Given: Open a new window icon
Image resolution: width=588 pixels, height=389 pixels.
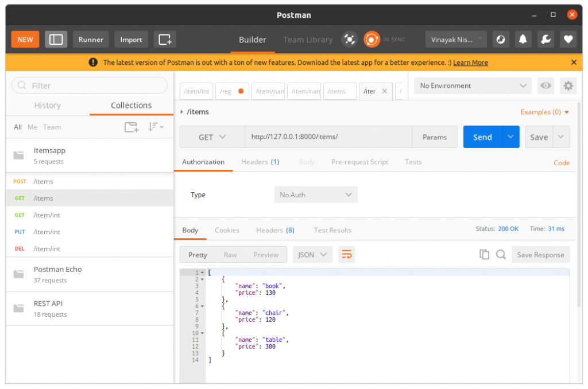Looking at the screenshot, I should tap(165, 40).
